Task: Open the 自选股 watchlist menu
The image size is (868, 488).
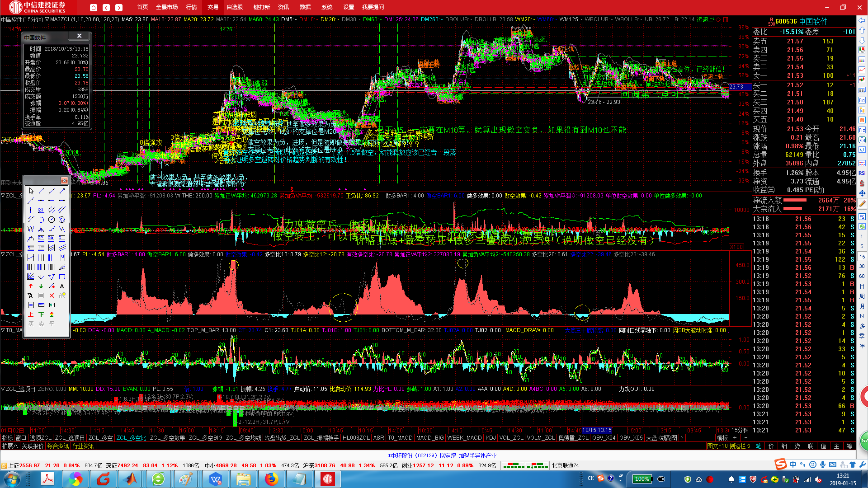Action: (235, 7)
